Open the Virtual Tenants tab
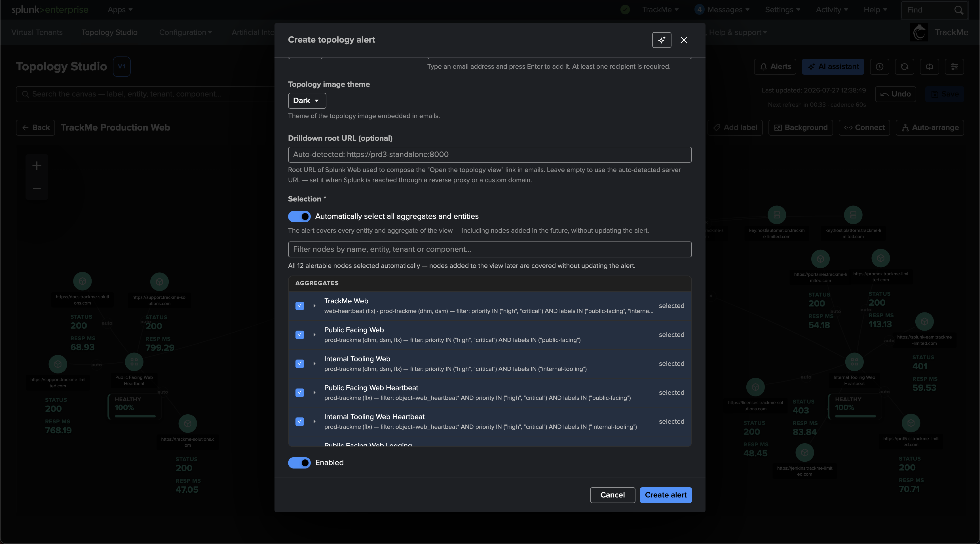This screenshot has height=544, width=980. tap(37, 32)
